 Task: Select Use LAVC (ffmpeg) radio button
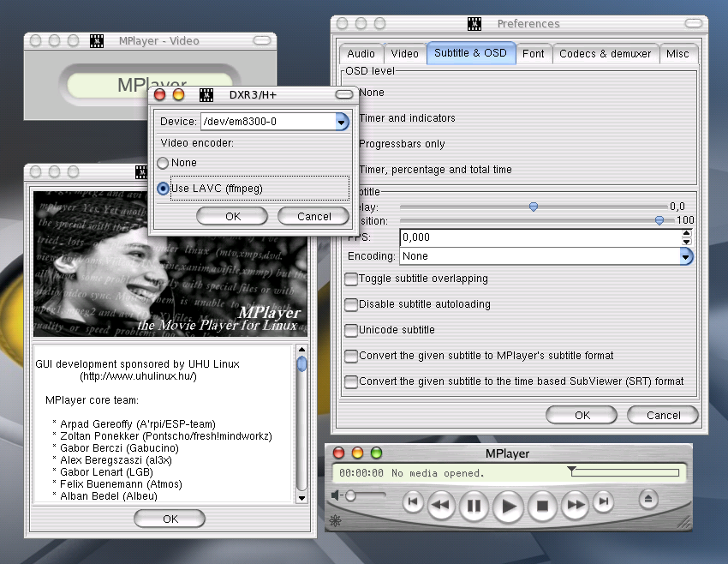(163, 189)
